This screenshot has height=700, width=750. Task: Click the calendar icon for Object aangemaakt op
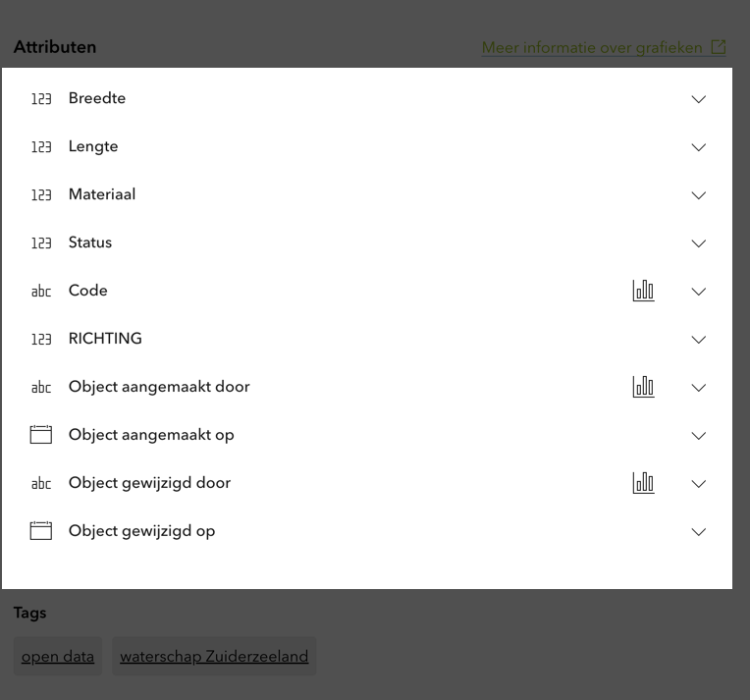pos(40,435)
